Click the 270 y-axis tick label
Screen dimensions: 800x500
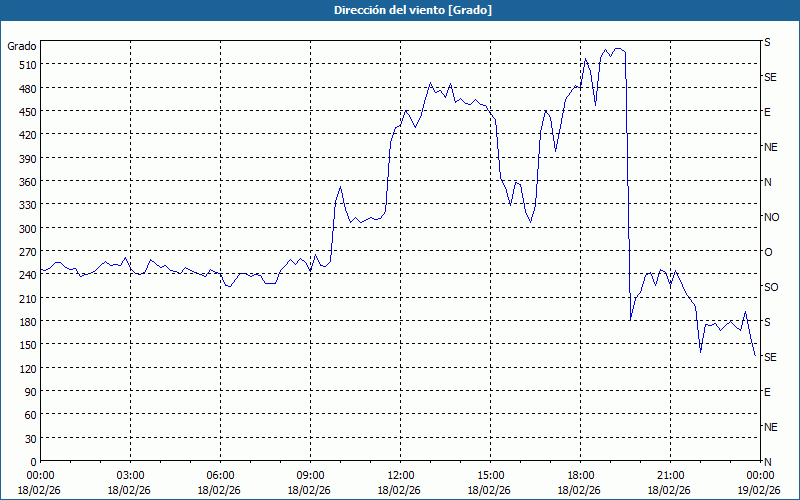[28, 252]
